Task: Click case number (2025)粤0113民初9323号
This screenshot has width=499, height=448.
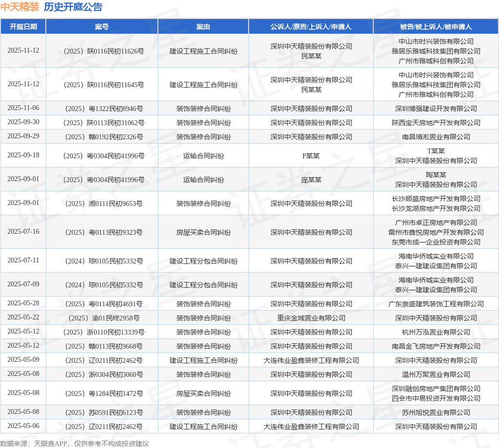Action: point(104,232)
